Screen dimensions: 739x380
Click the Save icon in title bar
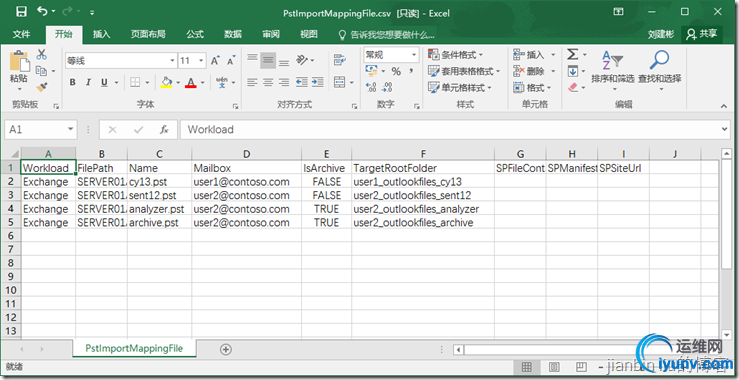(21, 12)
